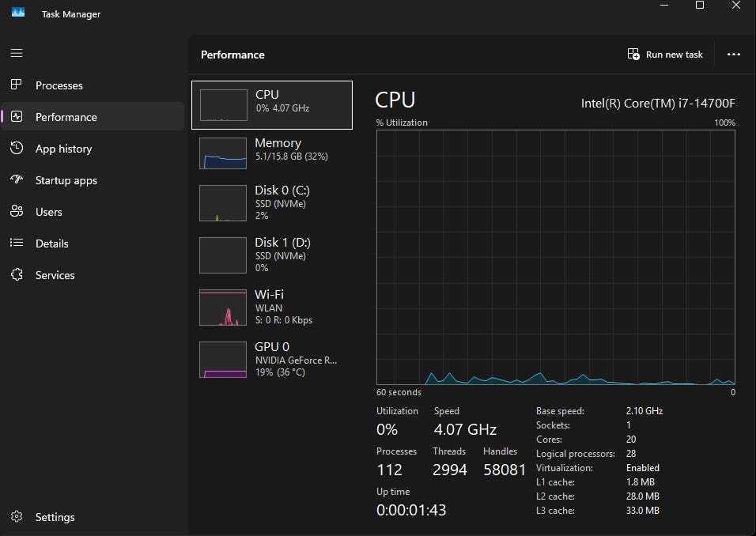Open Startup apps page
Screen dimensions: 756x536
93,180
